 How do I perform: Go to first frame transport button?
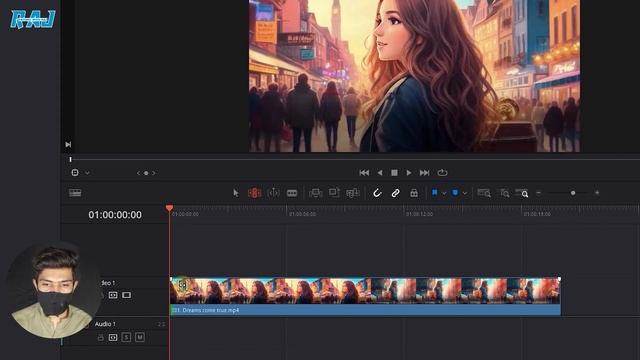[x=364, y=173]
